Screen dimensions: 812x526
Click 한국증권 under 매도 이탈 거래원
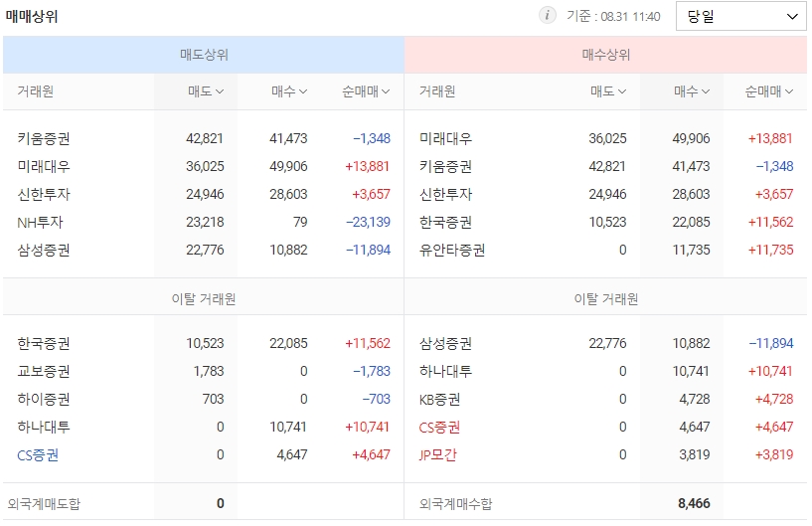click(44, 344)
